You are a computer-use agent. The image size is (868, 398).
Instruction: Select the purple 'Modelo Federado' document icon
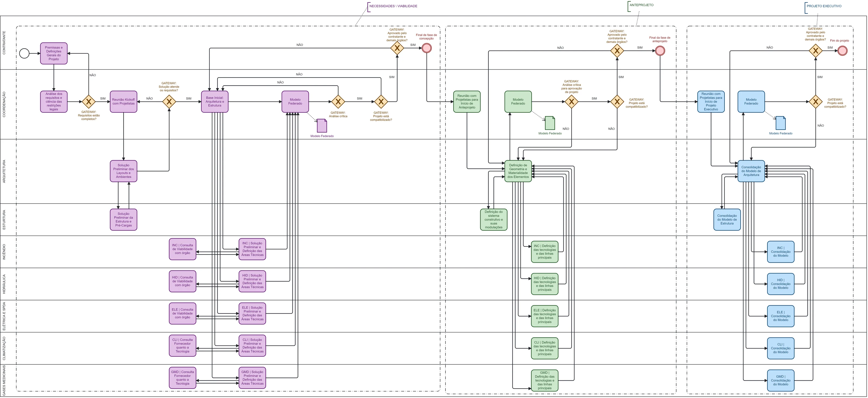[322, 126]
